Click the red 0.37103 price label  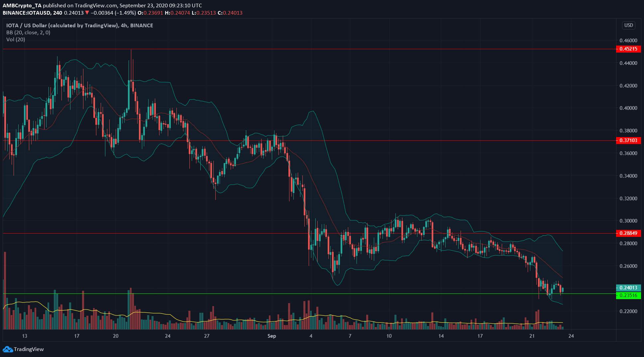coord(628,140)
